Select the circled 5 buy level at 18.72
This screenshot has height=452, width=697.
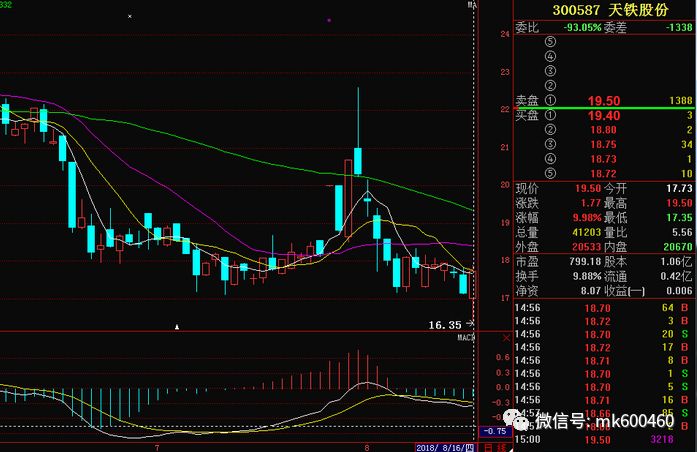tap(549, 173)
